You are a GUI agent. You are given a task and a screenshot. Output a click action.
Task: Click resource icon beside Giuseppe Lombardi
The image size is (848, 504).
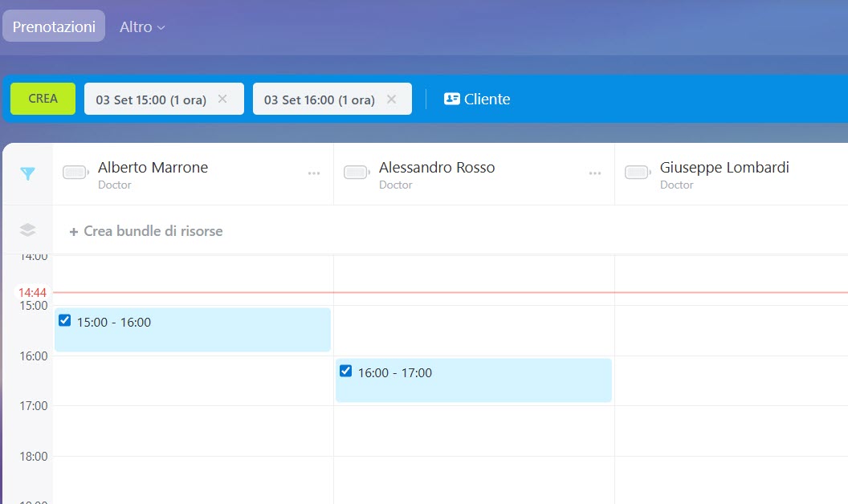pyautogui.click(x=638, y=173)
